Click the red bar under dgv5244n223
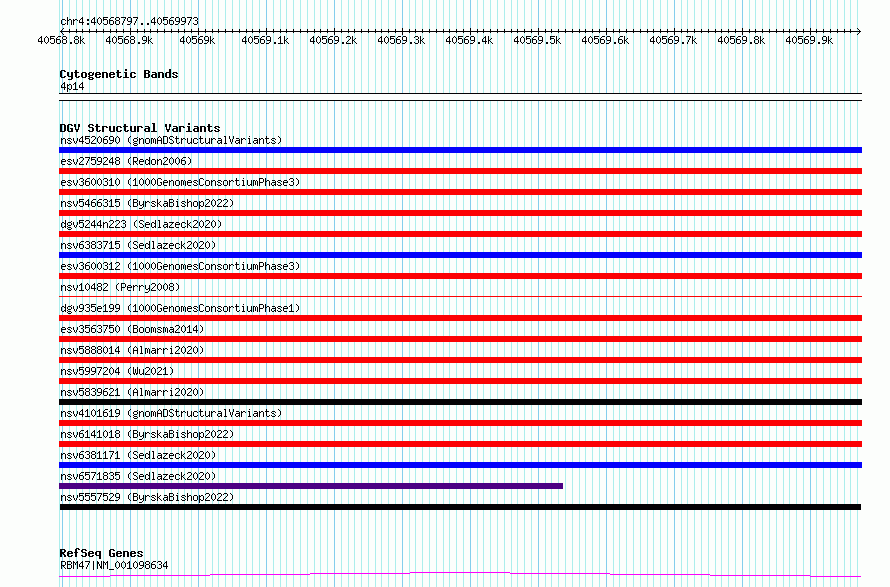The width and height of the screenshot is (890, 587). pyautogui.click(x=460, y=234)
